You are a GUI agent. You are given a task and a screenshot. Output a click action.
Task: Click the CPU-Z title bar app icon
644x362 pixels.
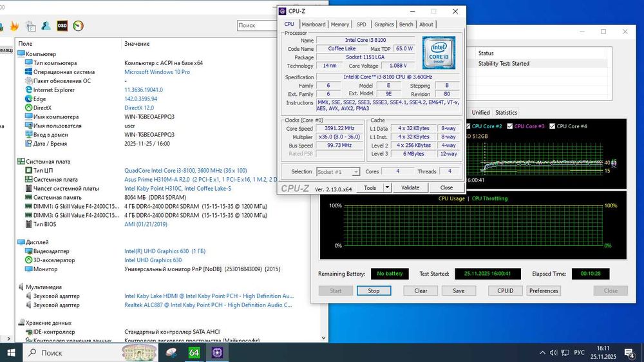pos(283,11)
